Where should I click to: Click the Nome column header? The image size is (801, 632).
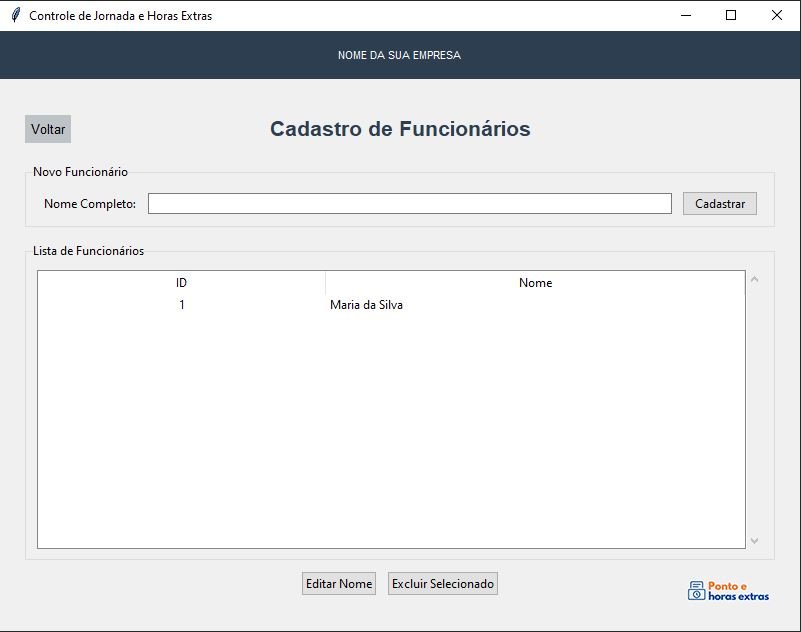pos(535,283)
